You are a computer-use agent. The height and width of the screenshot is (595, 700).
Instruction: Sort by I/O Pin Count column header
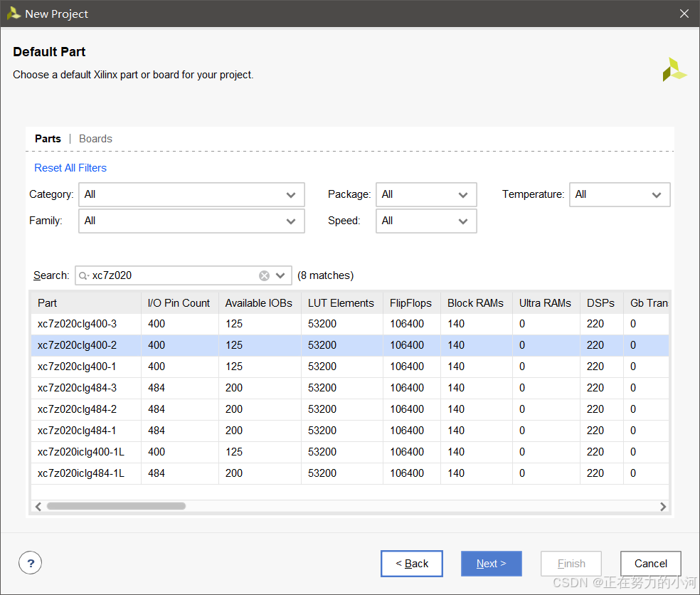click(180, 303)
